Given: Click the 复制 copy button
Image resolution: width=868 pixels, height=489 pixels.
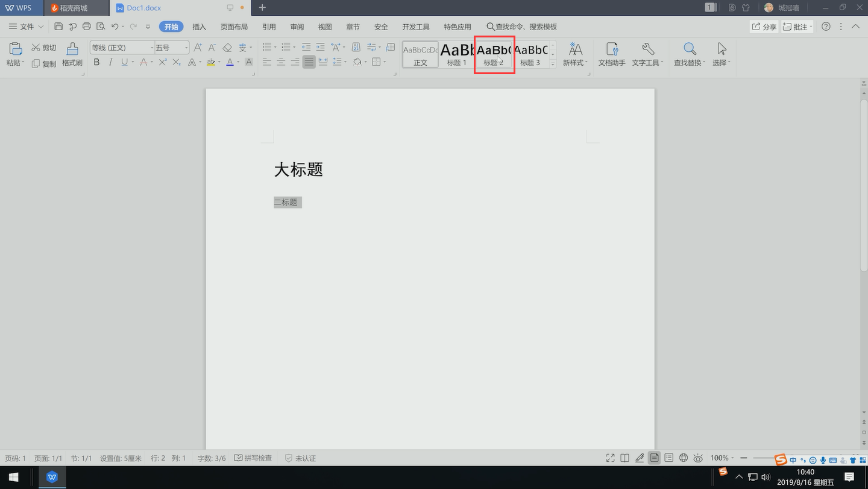Looking at the screenshot, I should [x=44, y=63].
